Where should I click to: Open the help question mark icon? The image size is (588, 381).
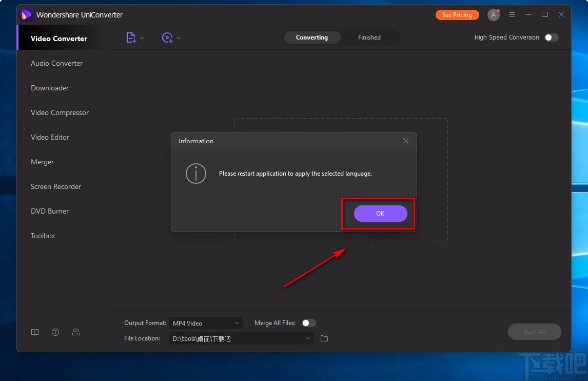point(55,332)
